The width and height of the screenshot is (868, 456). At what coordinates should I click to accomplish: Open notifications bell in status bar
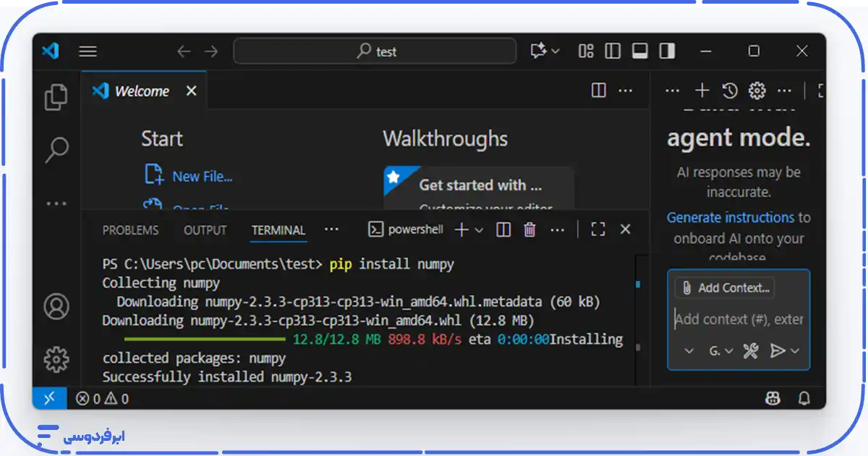point(804,398)
